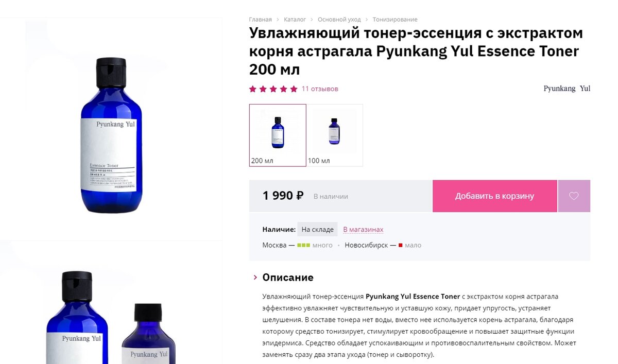Open the 11 отзывов reviews link
Screen dimensions: 618x364
320,89
